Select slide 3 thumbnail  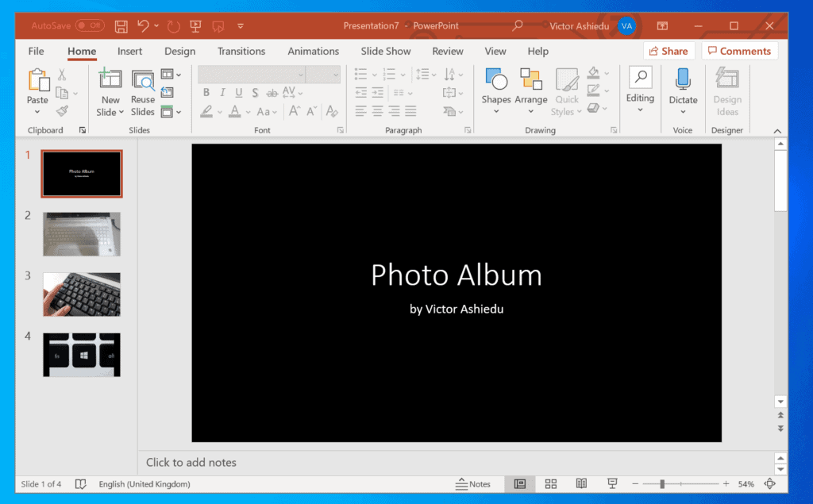(x=82, y=294)
